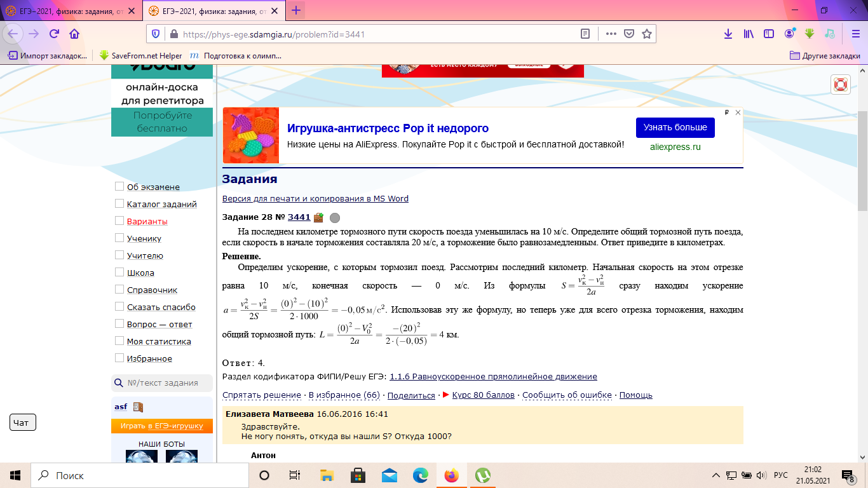Click the briefcase icon next to task number

click(x=318, y=217)
